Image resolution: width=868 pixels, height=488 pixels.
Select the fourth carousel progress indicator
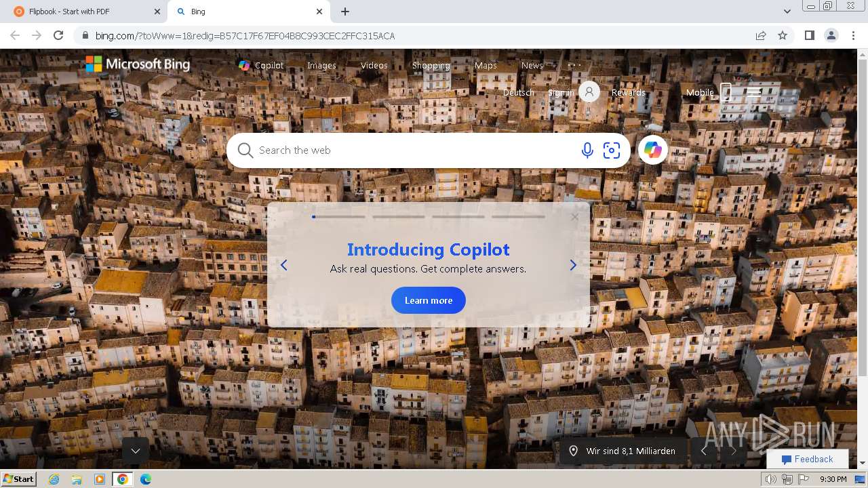coord(519,217)
